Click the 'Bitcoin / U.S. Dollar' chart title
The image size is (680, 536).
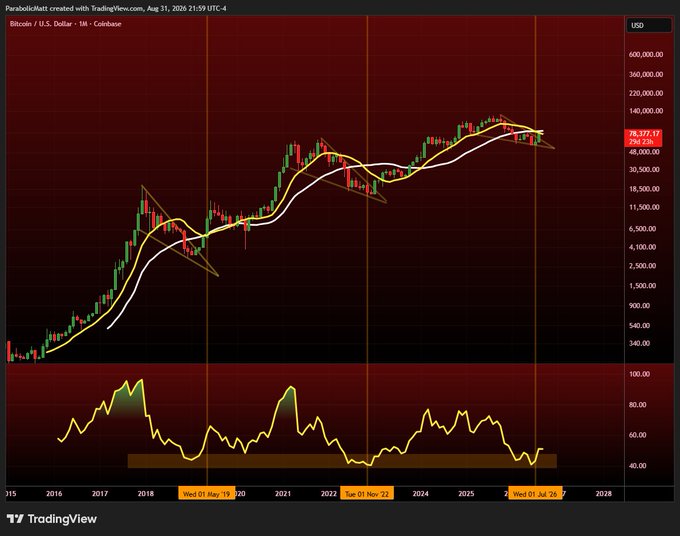point(41,24)
